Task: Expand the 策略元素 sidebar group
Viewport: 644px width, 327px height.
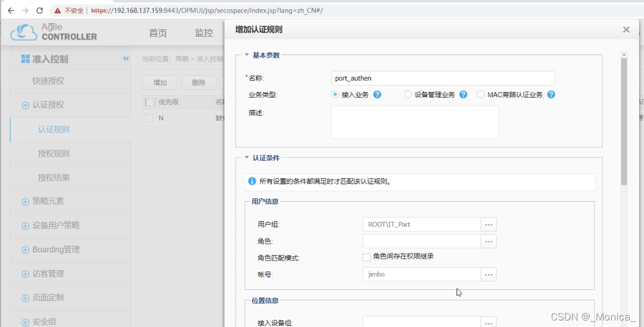Action: (x=26, y=202)
